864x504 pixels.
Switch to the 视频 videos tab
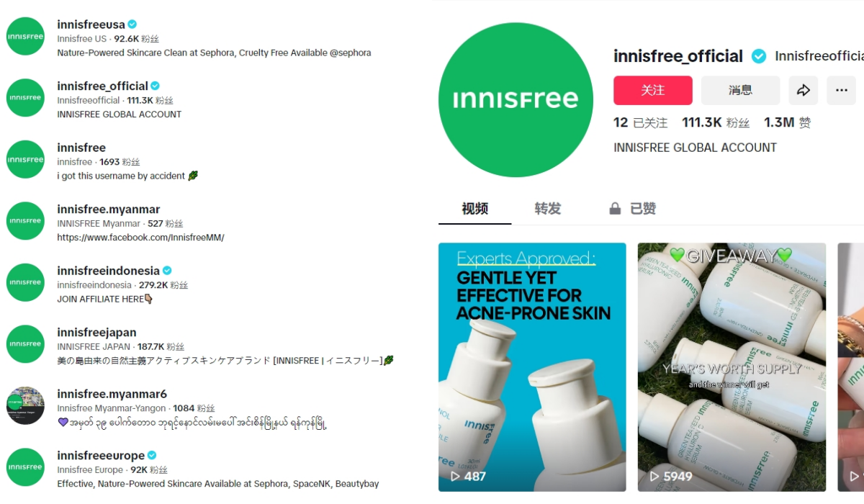coord(475,209)
